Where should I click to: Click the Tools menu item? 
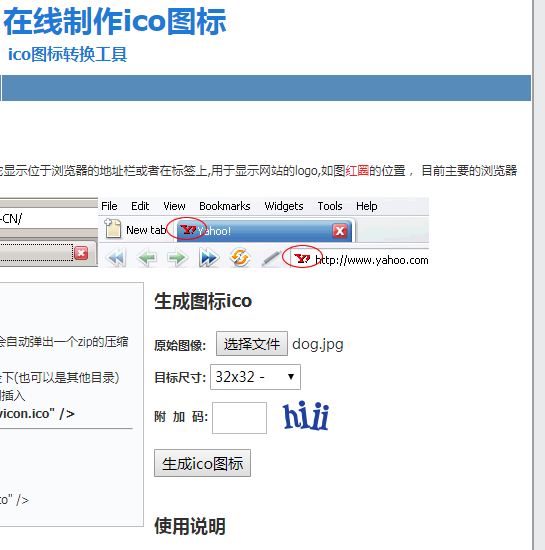coord(330,206)
